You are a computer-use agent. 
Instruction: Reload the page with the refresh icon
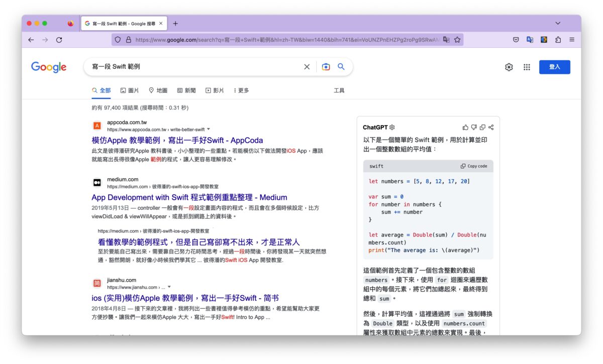[59, 40]
